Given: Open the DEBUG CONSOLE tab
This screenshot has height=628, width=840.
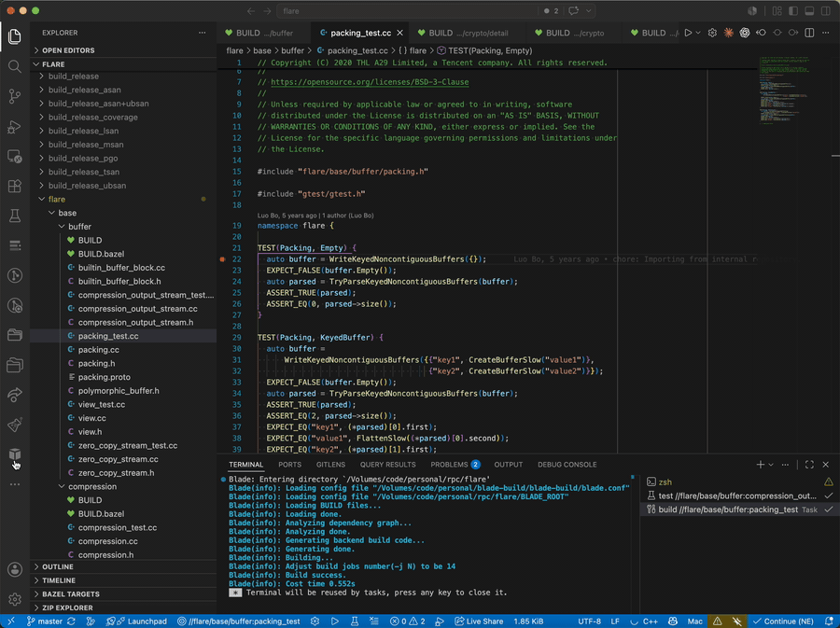Looking at the screenshot, I should click(567, 465).
